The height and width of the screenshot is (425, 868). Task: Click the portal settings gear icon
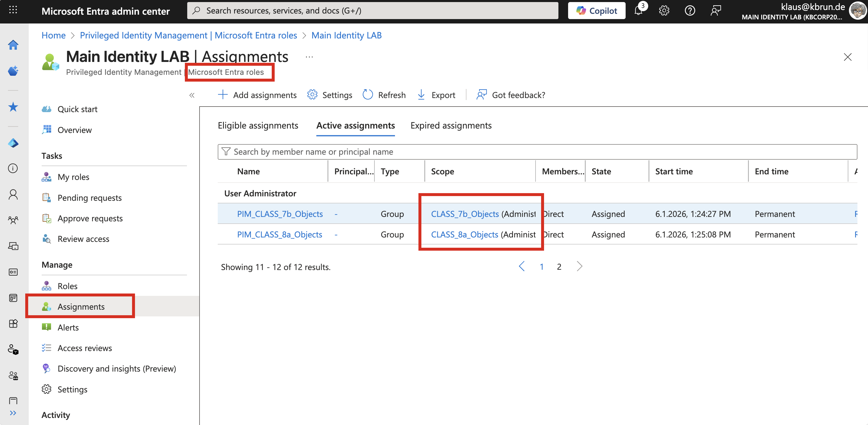664,11
